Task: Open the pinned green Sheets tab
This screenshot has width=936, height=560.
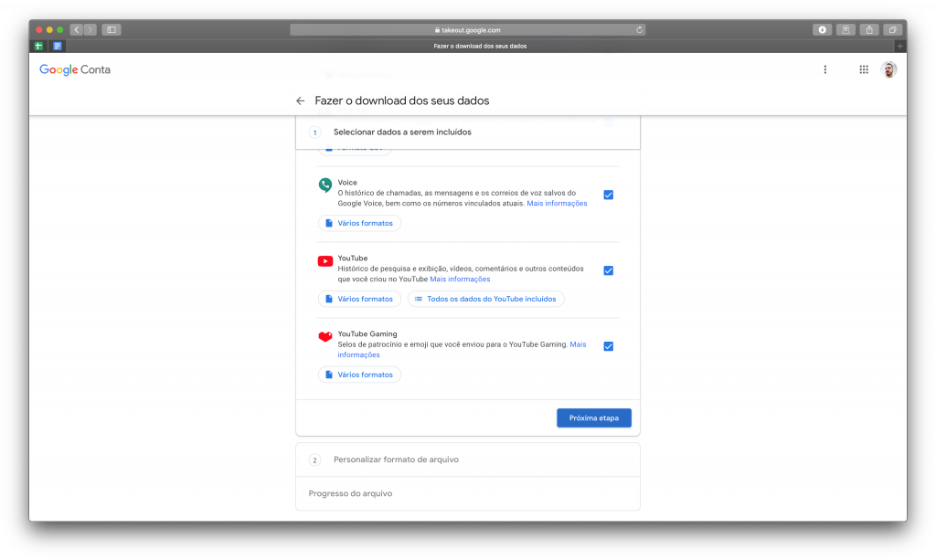Action: [x=38, y=46]
